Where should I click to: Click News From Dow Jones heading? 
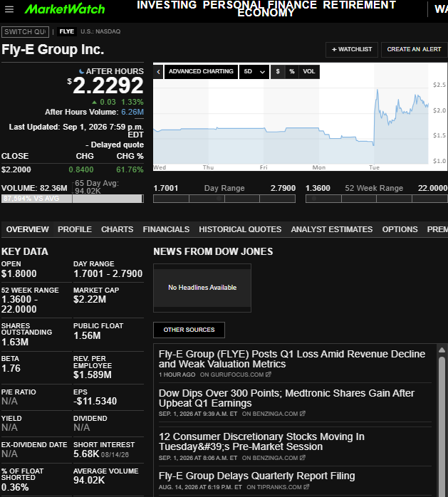213,251
